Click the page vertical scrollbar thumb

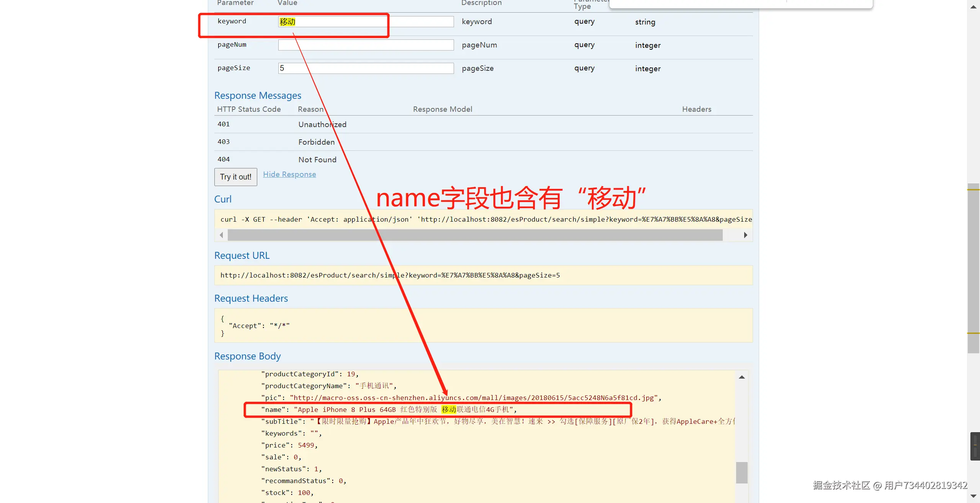pos(973,268)
